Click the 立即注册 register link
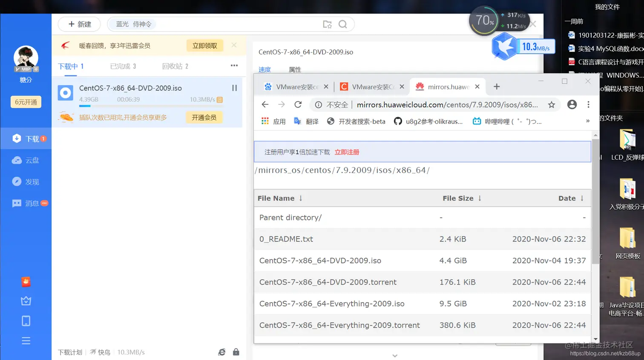The width and height of the screenshot is (644, 360). [x=347, y=152]
